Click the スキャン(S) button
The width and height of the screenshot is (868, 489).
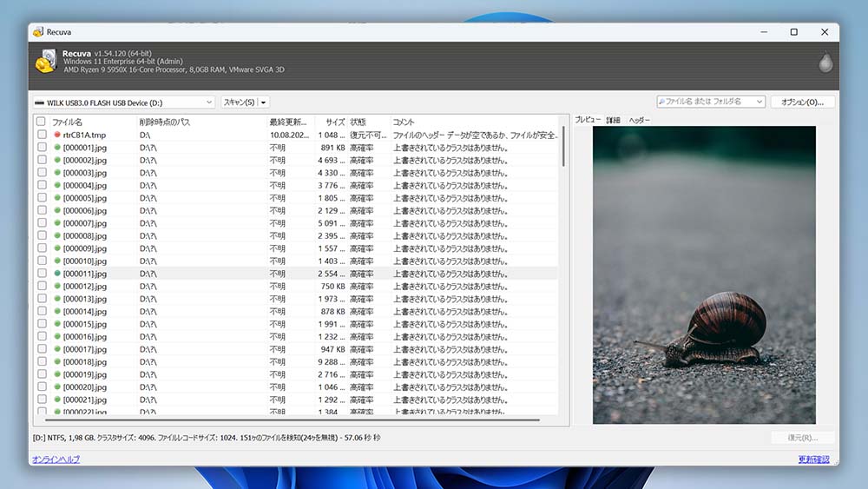coord(240,102)
